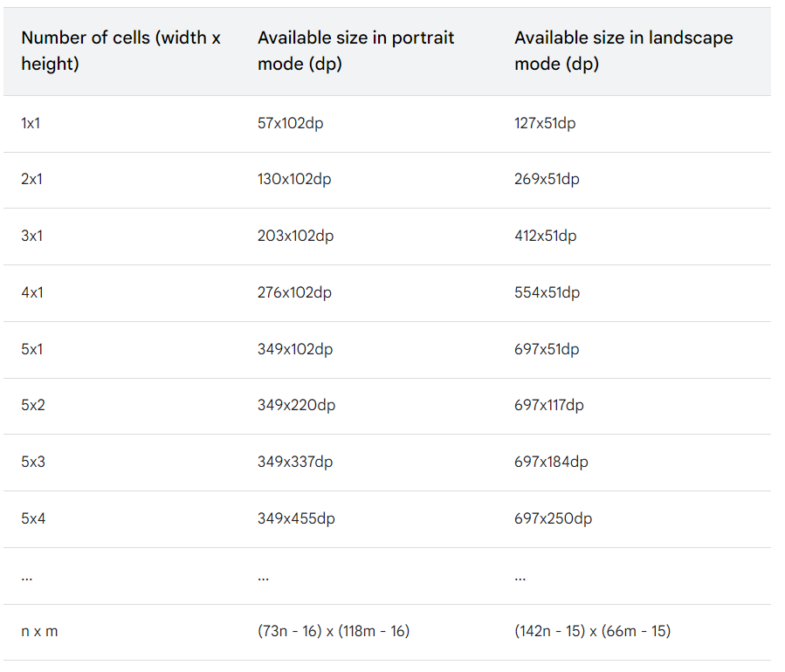The height and width of the screenshot is (672, 785).
Task: Click the (73n - 16) x (118m - 16) formula
Action: pyautogui.click(x=334, y=631)
